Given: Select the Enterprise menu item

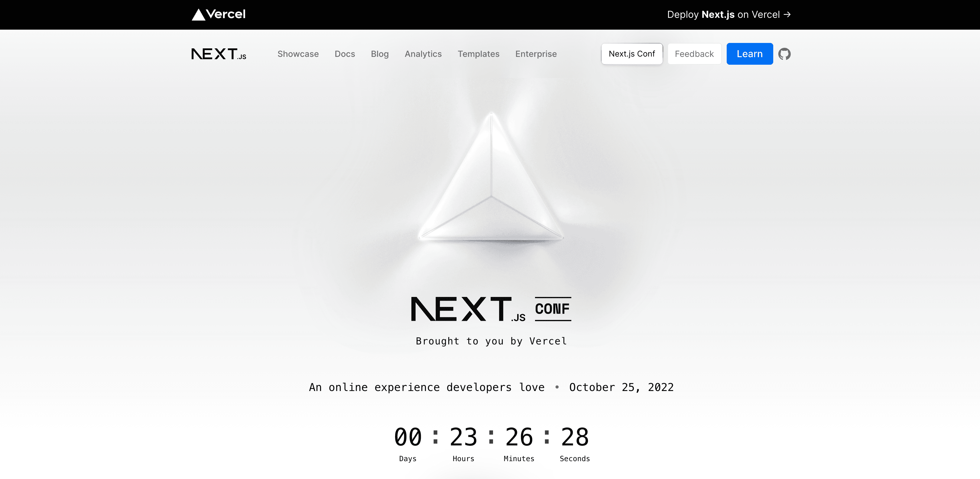Looking at the screenshot, I should pos(536,54).
